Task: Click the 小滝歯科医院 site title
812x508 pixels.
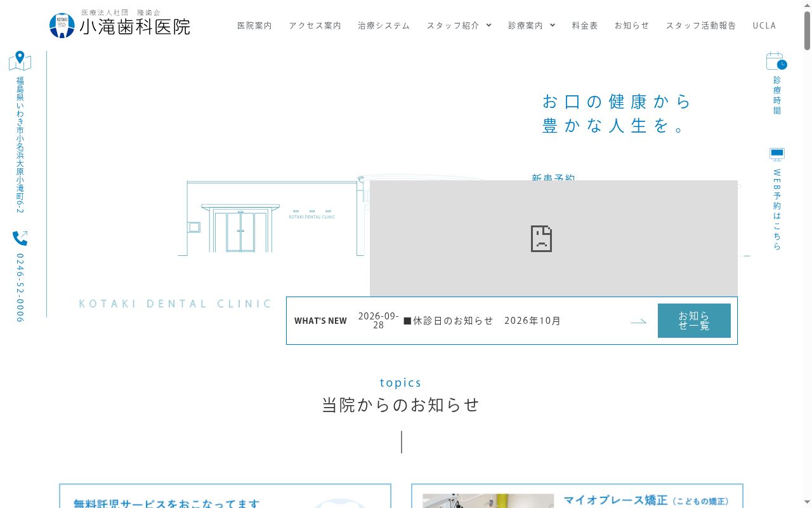Action: coord(134,27)
